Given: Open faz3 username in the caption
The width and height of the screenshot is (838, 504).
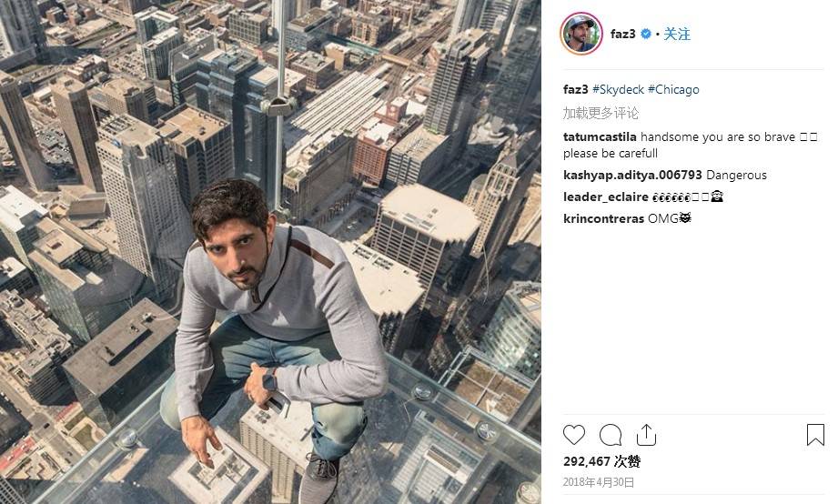Looking at the screenshot, I should [x=576, y=89].
